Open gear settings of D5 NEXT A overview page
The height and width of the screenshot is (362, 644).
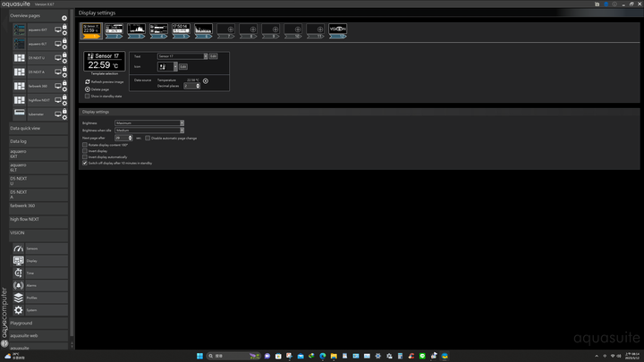[x=64, y=75]
